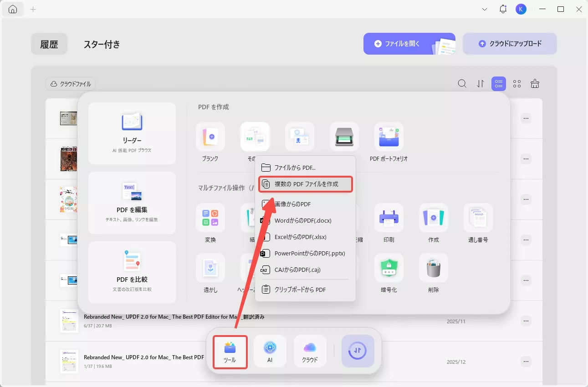Open the file name ending in 翻訳済み
The height and width of the screenshot is (387, 588).
[x=174, y=317]
